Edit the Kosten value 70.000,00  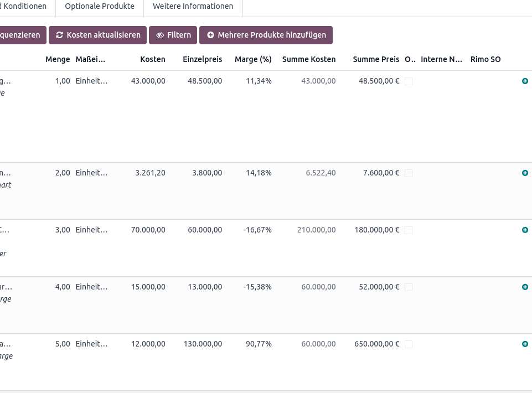point(148,230)
